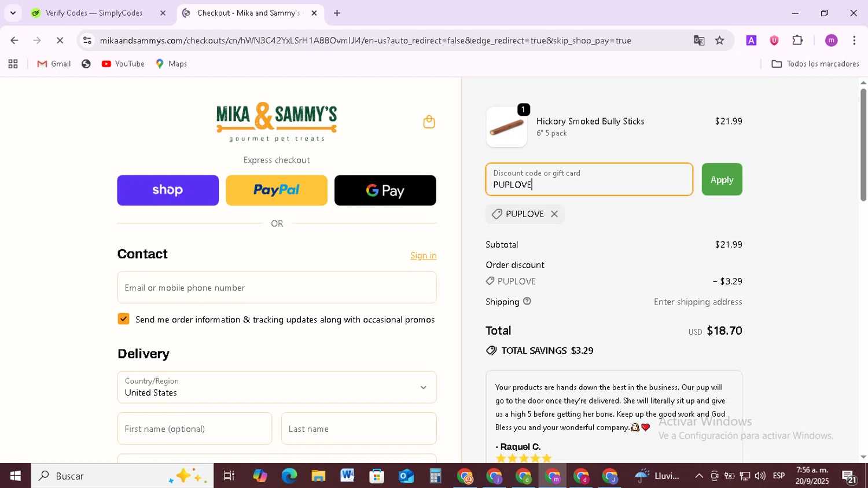Remove the PUPLOVE discount tag
This screenshot has height=488, width=868.
pos(554,214)
